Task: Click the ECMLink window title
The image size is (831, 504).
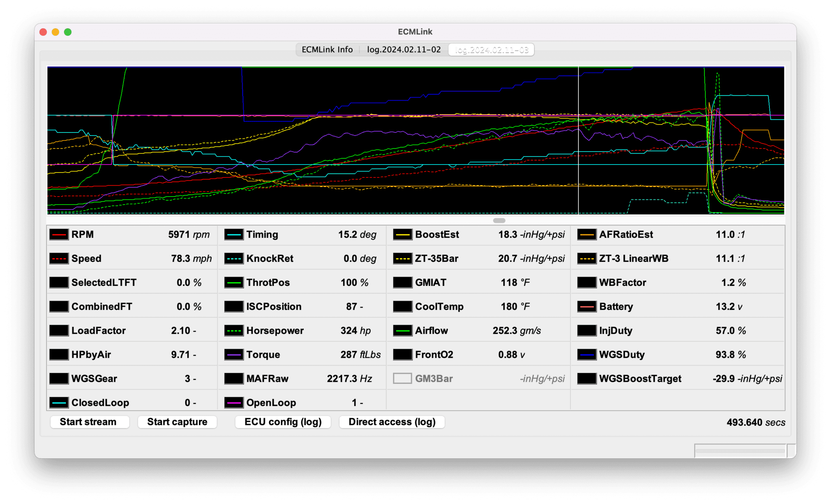Action: pyautogui.click(x=415, y=32)
